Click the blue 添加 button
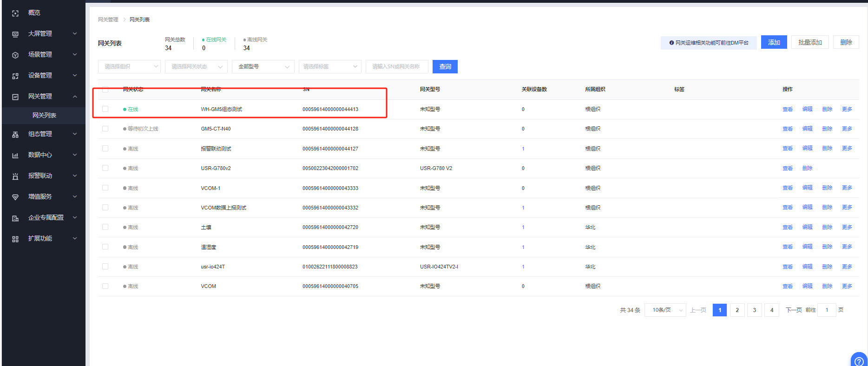 [x=774, y=42]
